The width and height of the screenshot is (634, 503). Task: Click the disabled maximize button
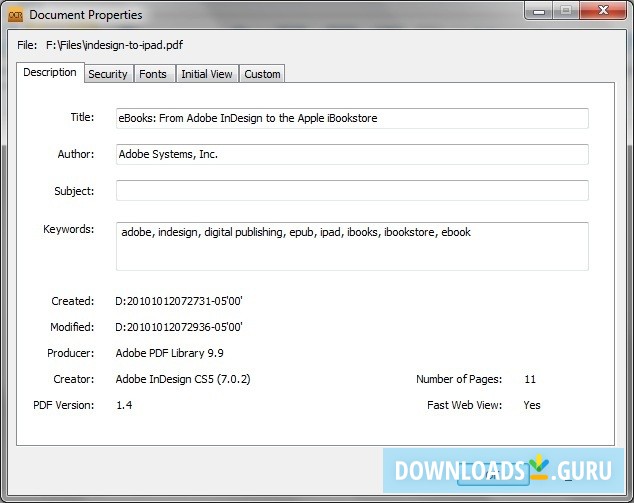pos(566,10)
